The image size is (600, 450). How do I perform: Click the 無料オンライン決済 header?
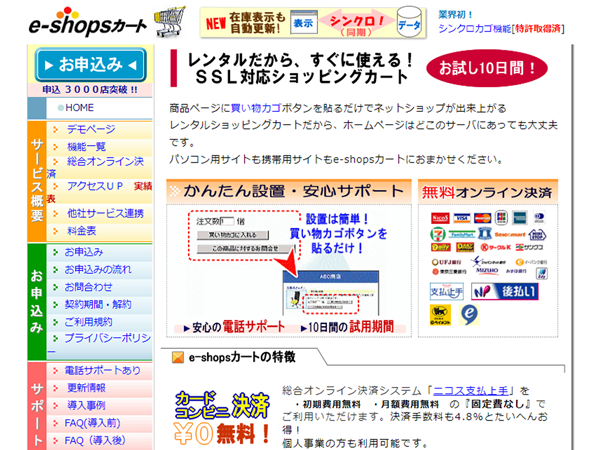(488, 192)
